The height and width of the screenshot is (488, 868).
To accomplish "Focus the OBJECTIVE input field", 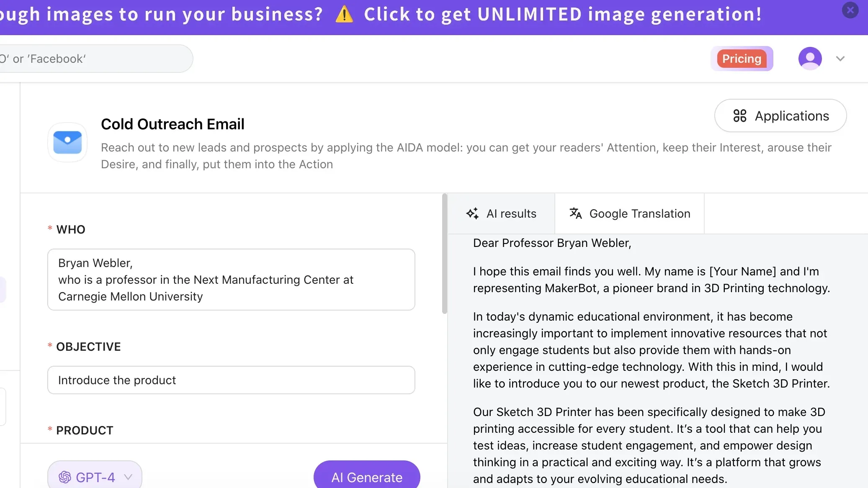I will [x=231, y=380].
